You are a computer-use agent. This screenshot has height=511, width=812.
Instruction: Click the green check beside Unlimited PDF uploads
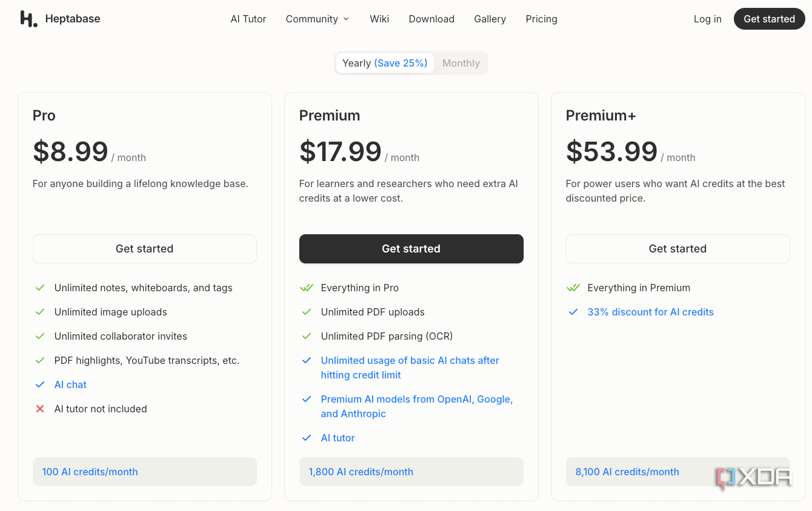coord(307,312)
